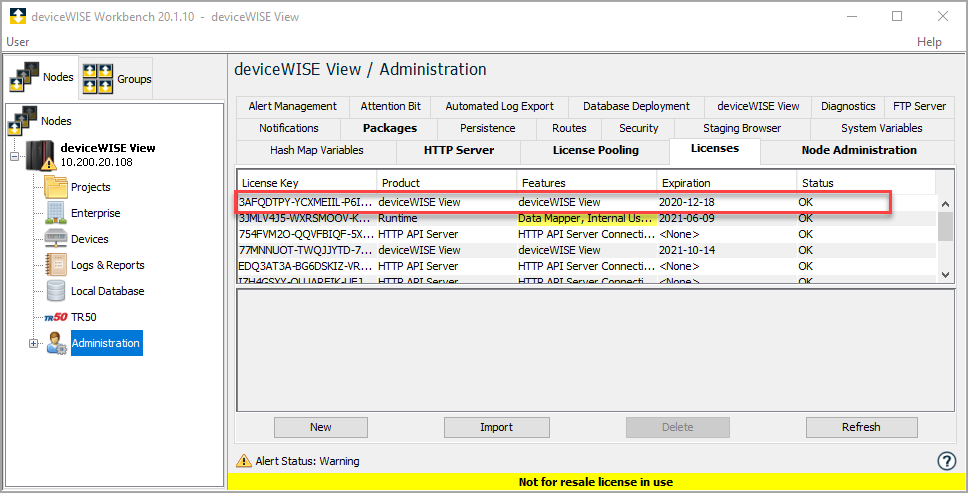This screenshot has width=968, height=493.
Task: Click the Refresh button
Action: [x=861, y=427]
